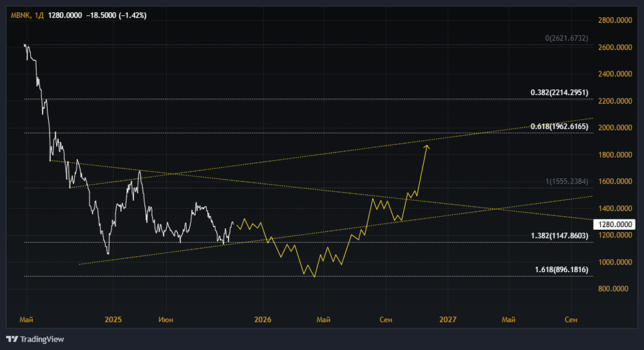The width and height of the screenshot is (644, 350).
Task: Click the current price tag 1280.0000 on axis
Action: 614,225
